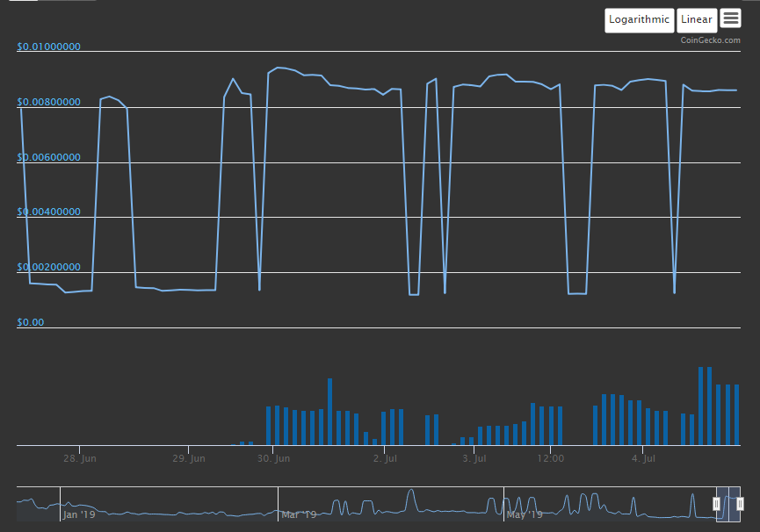
Task: Jump navigator to May '19
Action: click(x=525, y=514)
